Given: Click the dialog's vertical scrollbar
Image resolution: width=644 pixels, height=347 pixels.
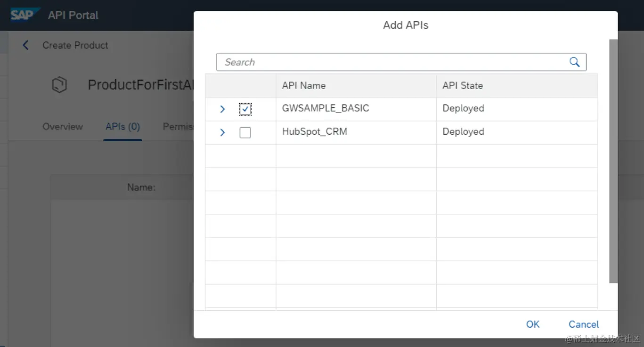Looking at the screenshot, I should point(613,160).
